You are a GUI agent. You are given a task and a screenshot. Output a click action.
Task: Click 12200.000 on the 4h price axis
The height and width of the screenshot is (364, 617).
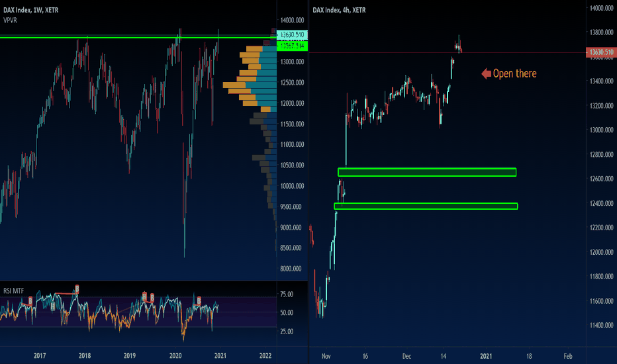pyautogui.click(x=601, y=228)
